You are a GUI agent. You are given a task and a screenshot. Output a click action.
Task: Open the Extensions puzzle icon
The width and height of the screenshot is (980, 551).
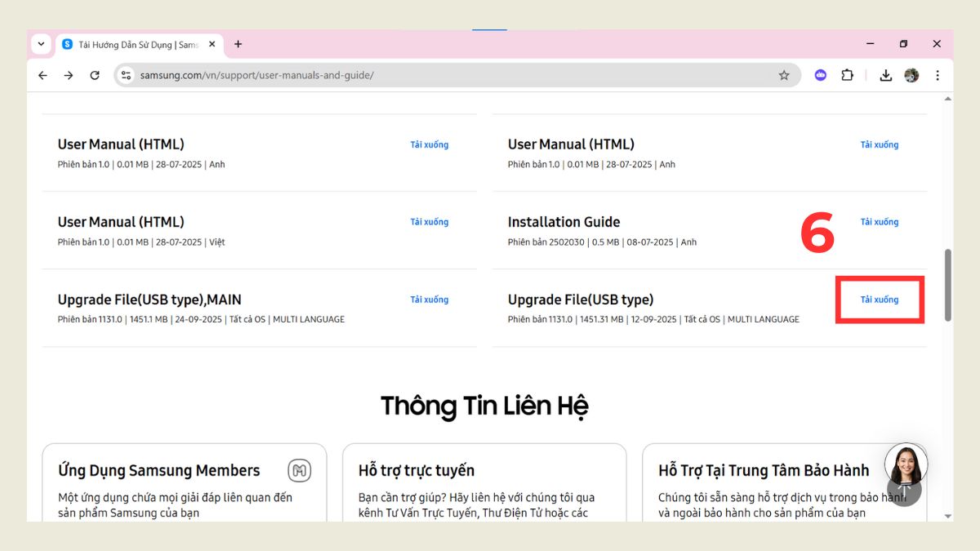[x=848, y=75]
